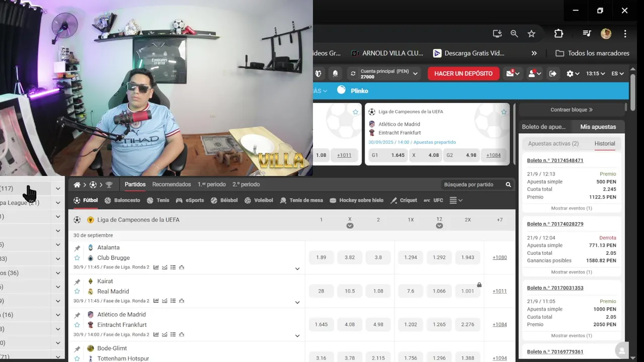Open the ARNOLD VILLA CLU... bookmark
The width and height of the screenshot is (644, 362).
387,53
